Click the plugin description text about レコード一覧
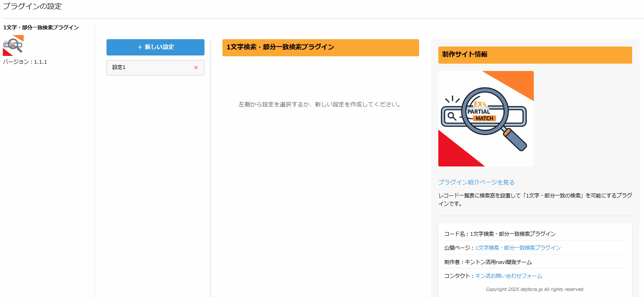This screenshot has height=297, width=644. coord(535,199)
